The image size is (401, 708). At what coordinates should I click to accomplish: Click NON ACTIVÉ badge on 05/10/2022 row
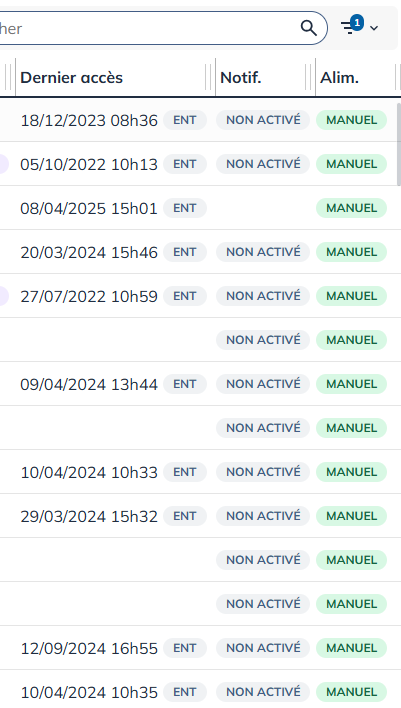pyautogui.click(x=263, y=164)
